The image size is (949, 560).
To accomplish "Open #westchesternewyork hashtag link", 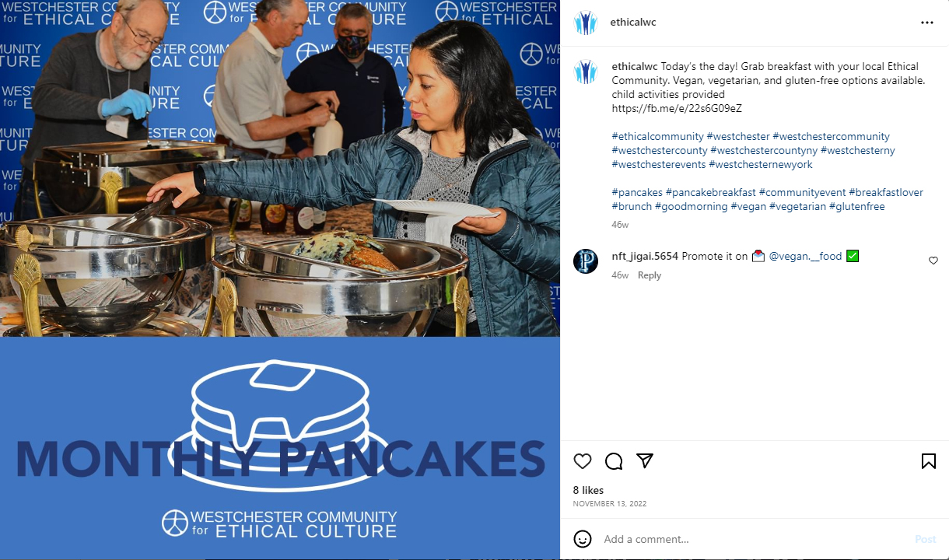I will [x=761, y=164].
